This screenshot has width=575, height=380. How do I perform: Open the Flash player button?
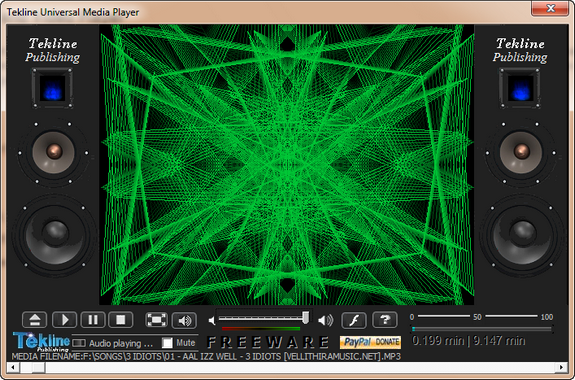(354, 320)
